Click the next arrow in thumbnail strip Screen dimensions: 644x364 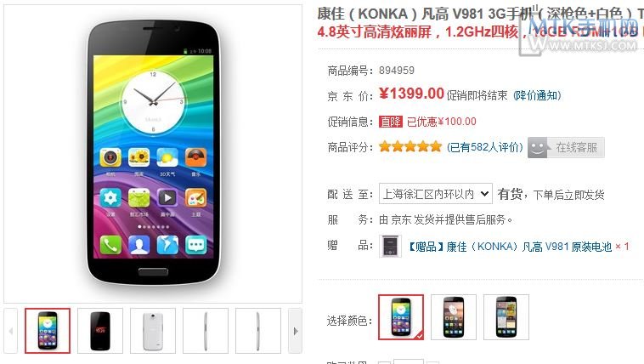[x=295, y=331]
